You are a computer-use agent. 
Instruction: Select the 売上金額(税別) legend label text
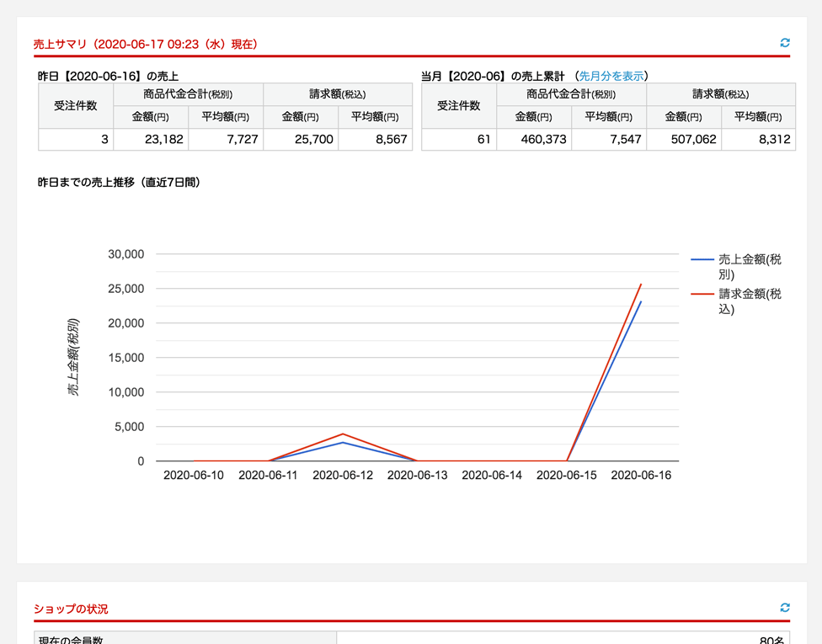tap(749, 267)
